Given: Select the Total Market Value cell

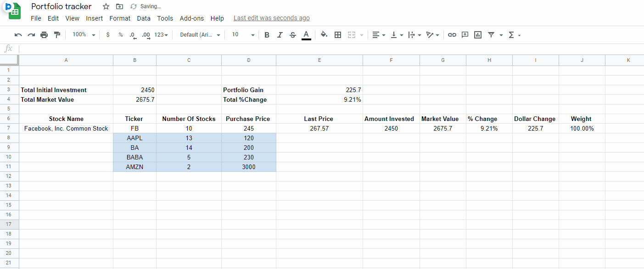Looking at the screenshot, I should (x=66, y=99).
